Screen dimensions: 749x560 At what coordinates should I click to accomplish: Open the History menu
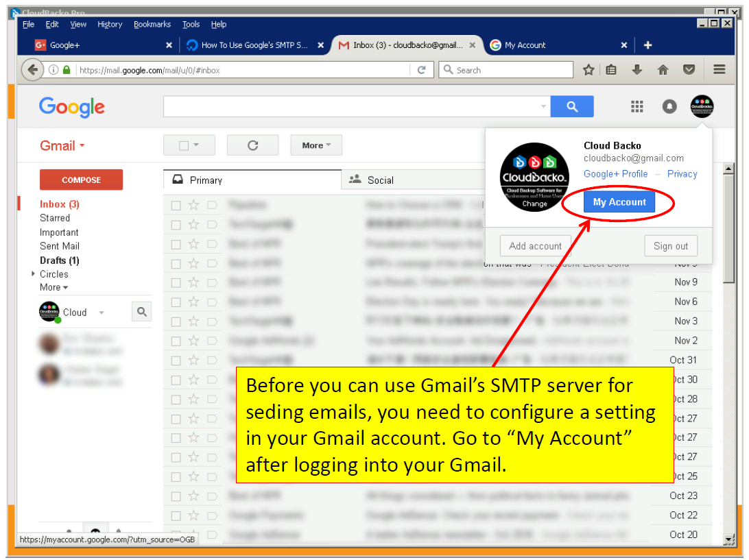110,25
